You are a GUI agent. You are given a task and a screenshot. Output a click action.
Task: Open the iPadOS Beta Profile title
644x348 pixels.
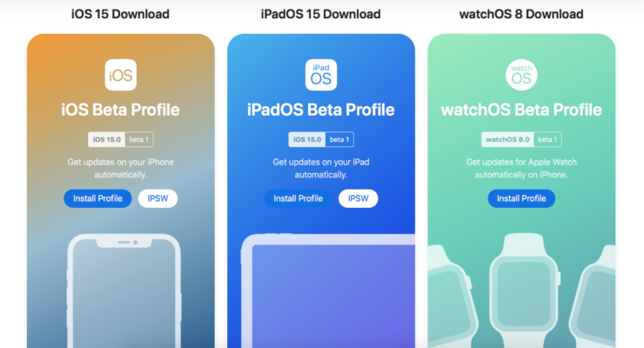click(321, 110)
